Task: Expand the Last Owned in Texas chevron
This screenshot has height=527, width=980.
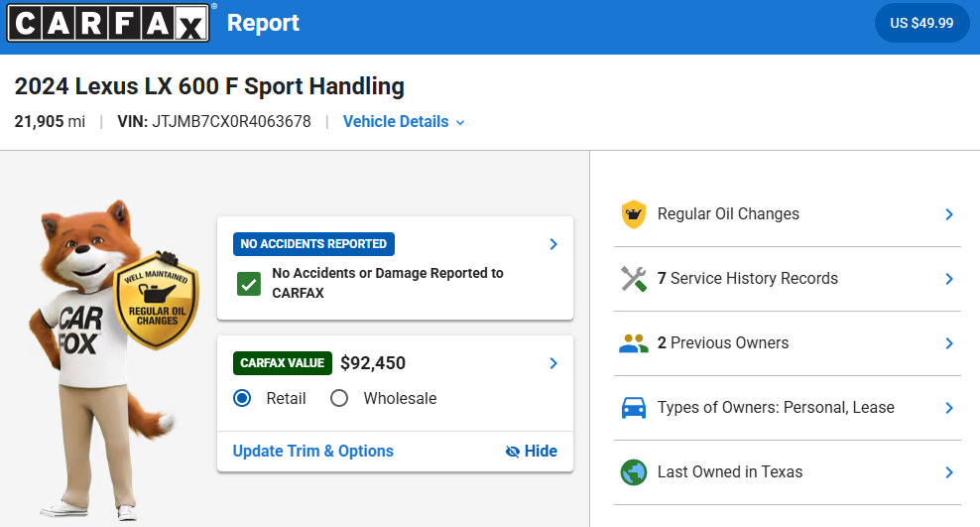Action: pyautogui.click(x=949, y=472)
